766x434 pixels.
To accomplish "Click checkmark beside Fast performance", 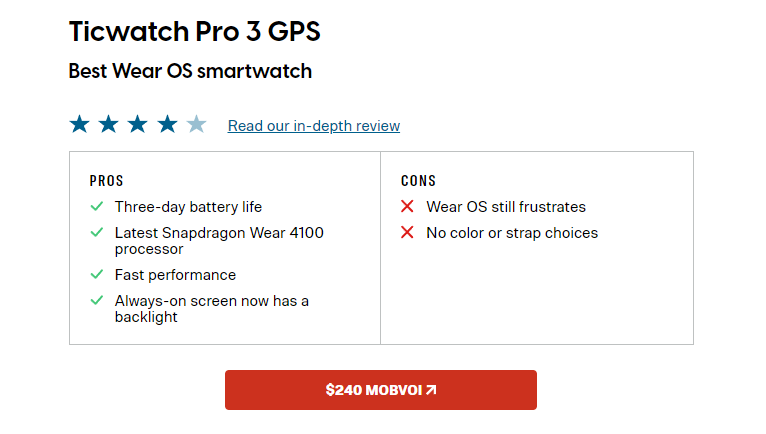I will pyautogui.click(x=97, y=275).
